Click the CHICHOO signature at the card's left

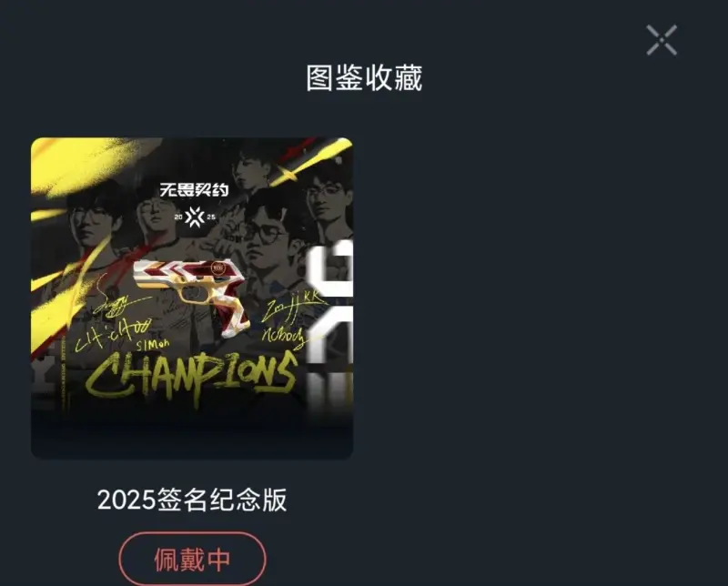[113, 334]
